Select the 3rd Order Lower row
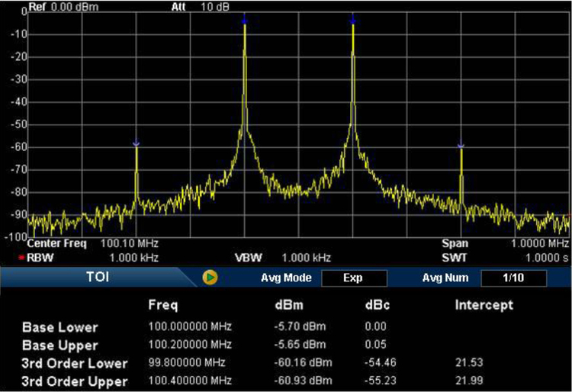Screen dimensions: 572x392 75,363
